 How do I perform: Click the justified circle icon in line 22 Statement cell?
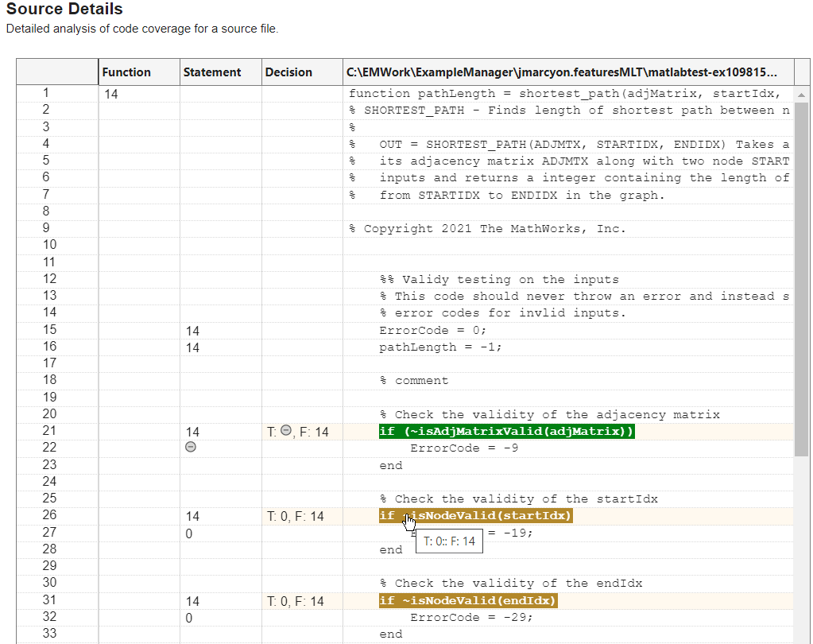pyautogui.click(x=190, y=448)
